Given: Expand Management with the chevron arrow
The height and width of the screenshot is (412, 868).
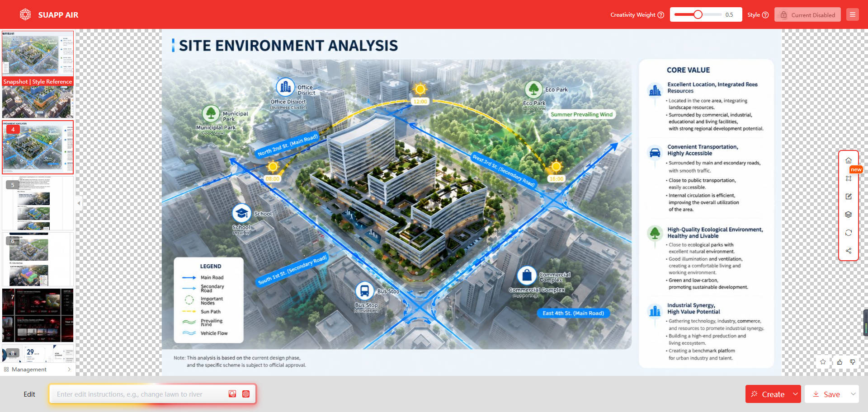Looking at the screenshot, I should pyautogui.click(x=69, y=370).
